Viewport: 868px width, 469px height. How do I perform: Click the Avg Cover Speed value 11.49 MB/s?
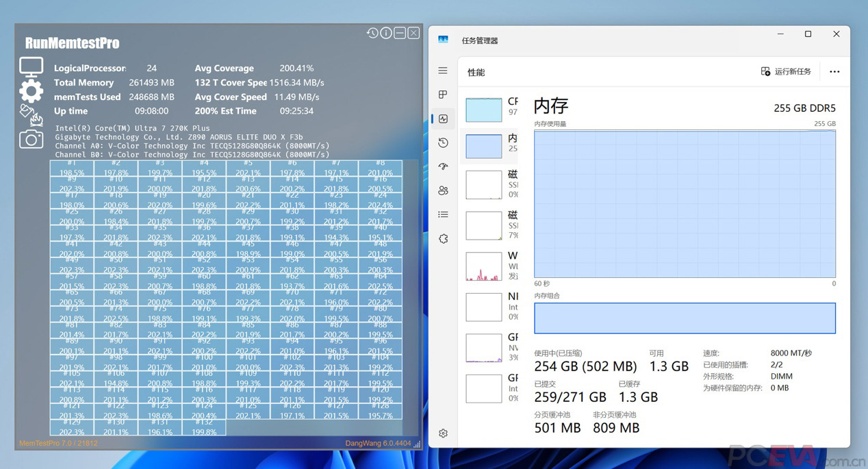coord(296,97)
